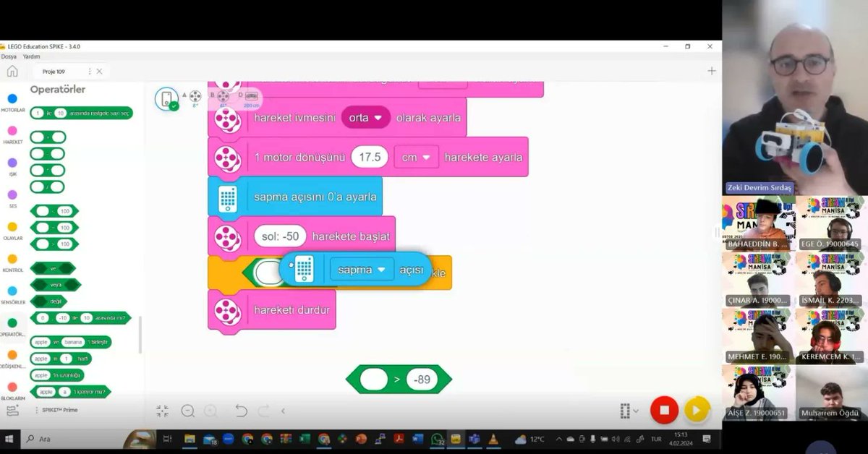Fit blocks to screen icon
This screenshot has height=454, width=868.
click(162, 411)
